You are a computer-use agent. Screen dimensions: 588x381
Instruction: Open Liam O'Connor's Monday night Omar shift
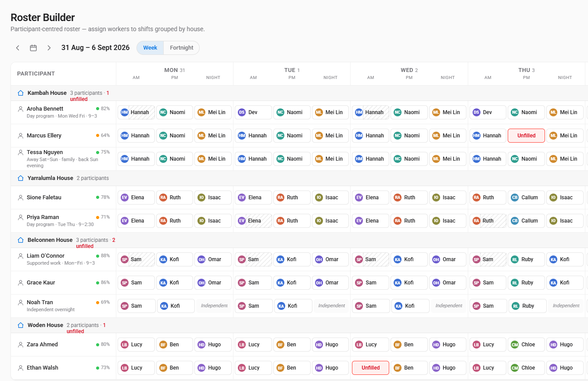pos(213,259)
